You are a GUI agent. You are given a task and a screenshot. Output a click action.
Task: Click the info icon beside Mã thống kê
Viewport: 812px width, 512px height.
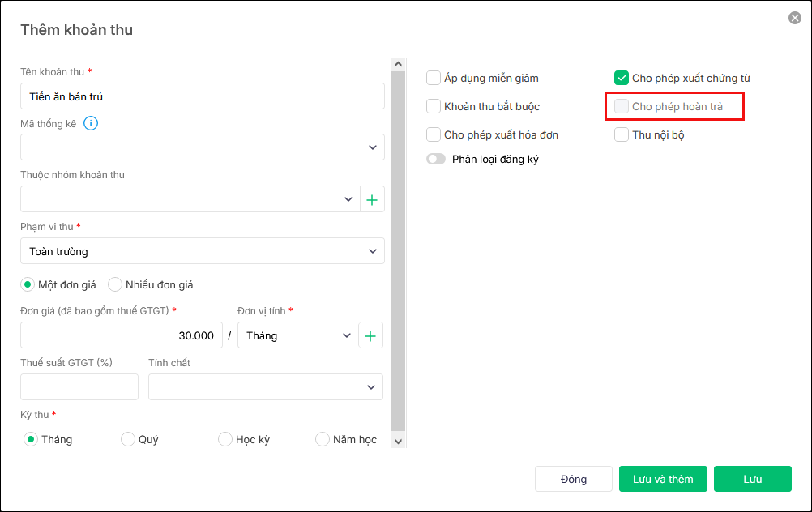pos(91,123)
